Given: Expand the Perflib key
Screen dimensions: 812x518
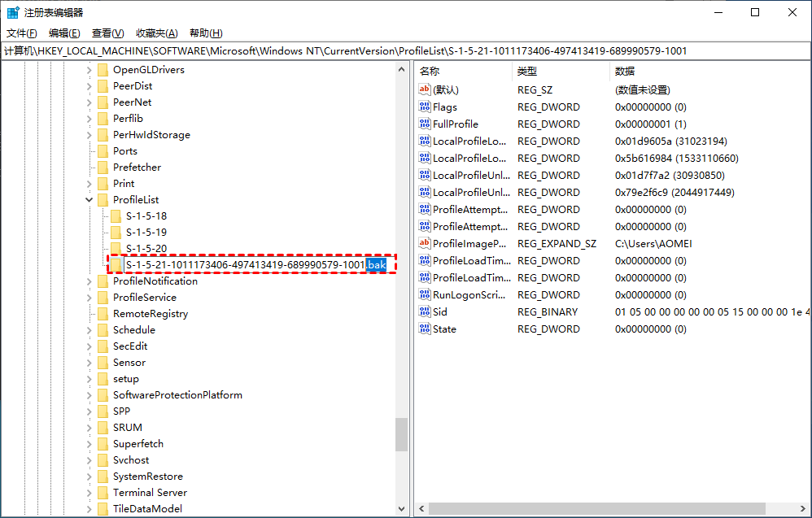Looking at the screenshot, I should pyautogui.click(x=89, y=119).
